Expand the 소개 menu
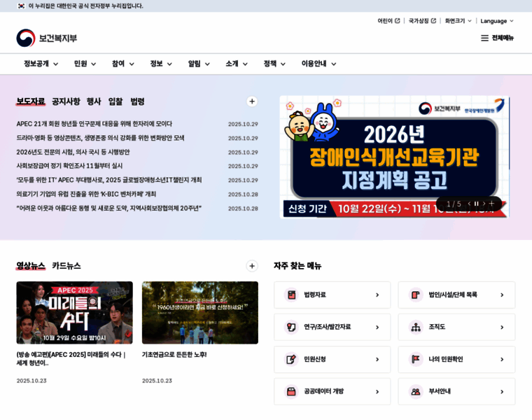 (x=237, y=64)
